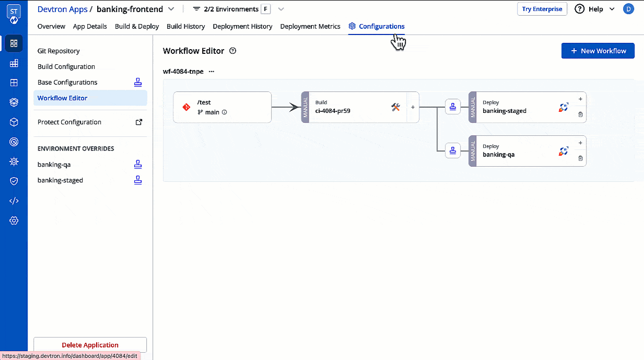Image resolution: width=644 pixels, height=360 pixels.
Task: Click the info icon next to Workflow Editor
Action: click(x=232, y=51)
